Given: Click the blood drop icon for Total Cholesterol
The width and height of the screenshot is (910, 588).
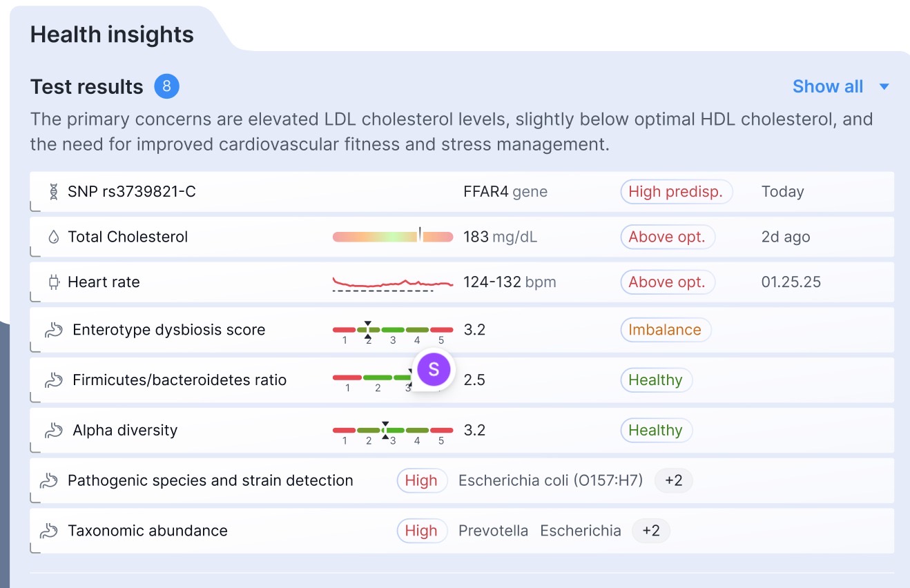Looking at the screenshot, I should (x=54, y=237).
